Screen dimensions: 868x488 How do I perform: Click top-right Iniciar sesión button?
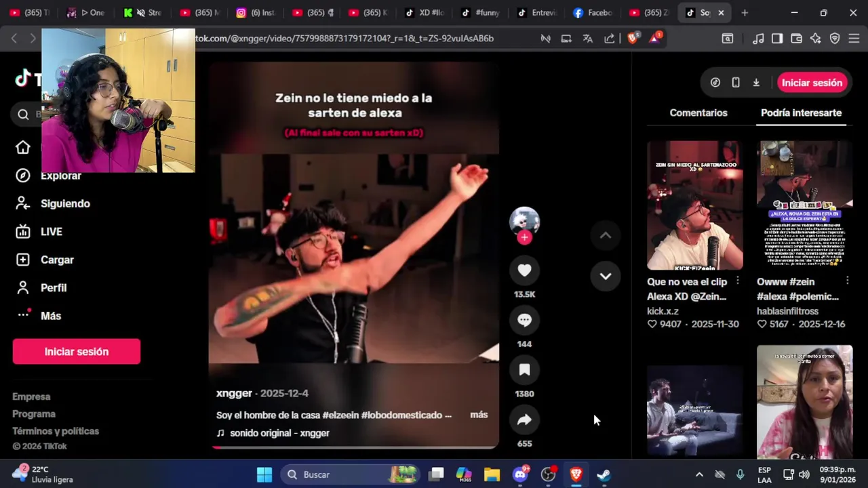812,83
